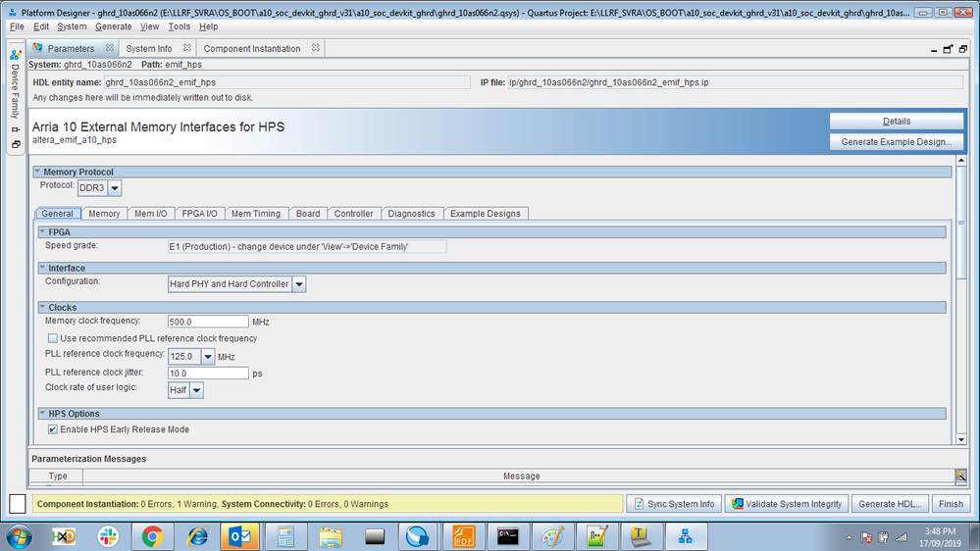Open Slack from the taskbar
This screenshot has height=551, width=980.
click(x=108, y=536)
